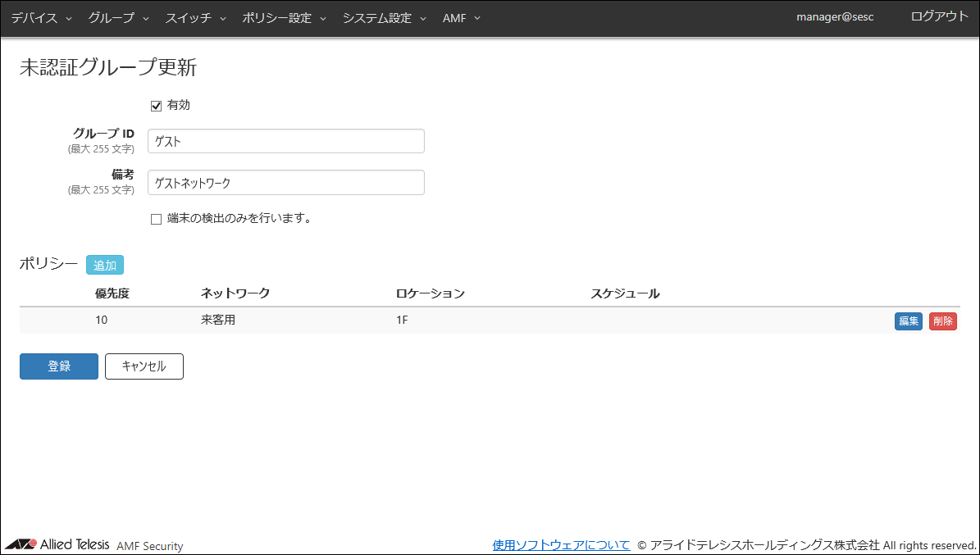Uncheck the 有効 checkbox
Viewport: 980px width, 555px height.
pyautogui.click(x=157, y=106)
